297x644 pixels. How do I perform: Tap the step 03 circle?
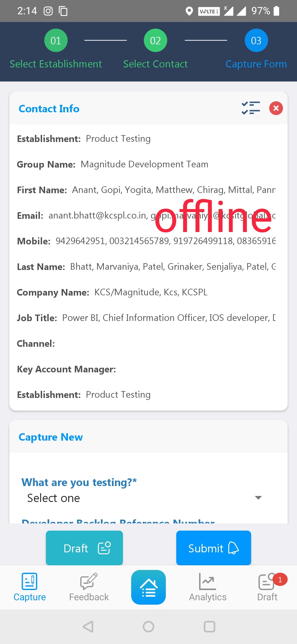tap(256, 40)
